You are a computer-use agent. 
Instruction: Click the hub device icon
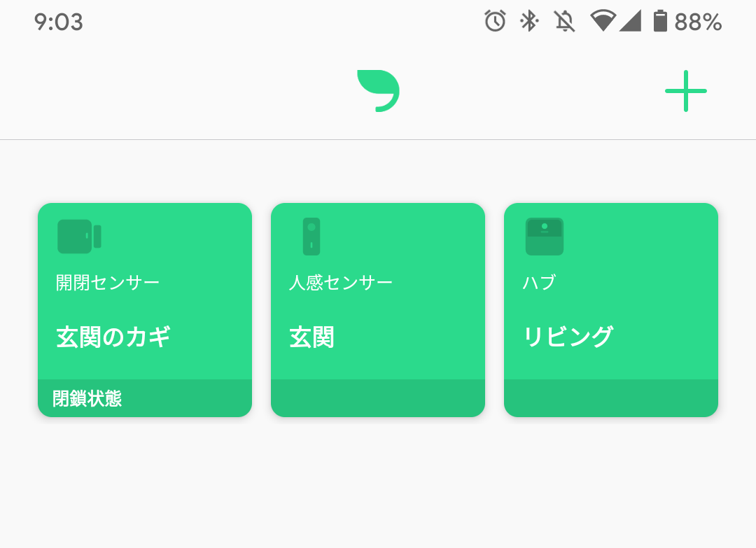tap(545, 237)
